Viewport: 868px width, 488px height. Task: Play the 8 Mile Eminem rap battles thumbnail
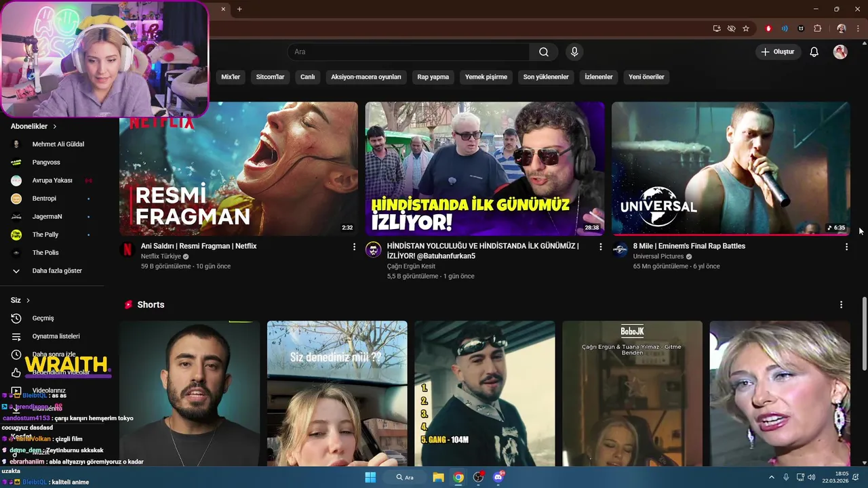731,169
